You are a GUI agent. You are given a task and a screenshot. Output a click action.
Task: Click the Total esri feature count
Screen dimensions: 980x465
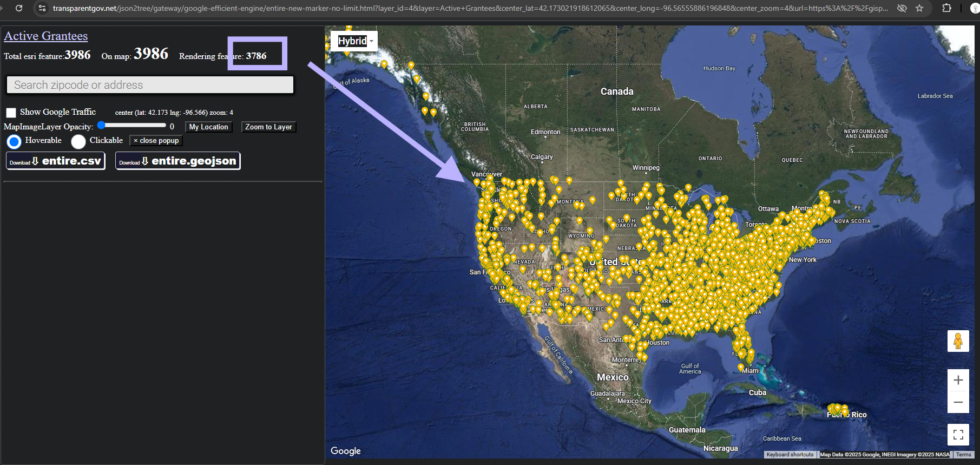pyautogui.click(x=77, y=55)
